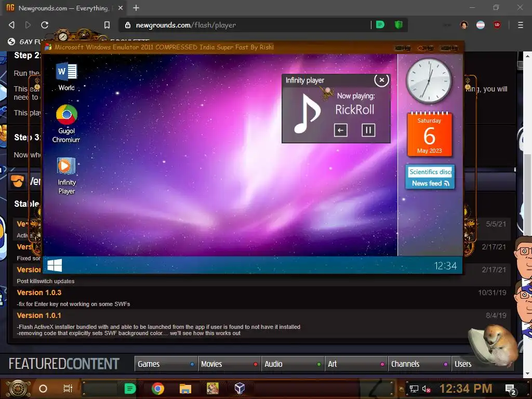This screenshot has width=532, height=399.
Task: Open the VirtualBox cube taskbar icon
Action: tap(240, 388)
